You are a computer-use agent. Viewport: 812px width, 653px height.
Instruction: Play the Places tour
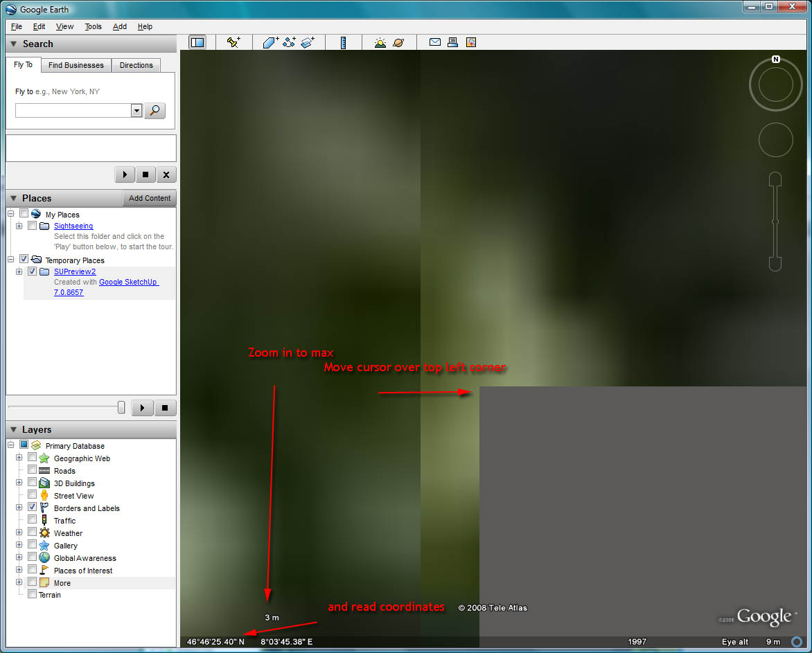tap(143, 408)
